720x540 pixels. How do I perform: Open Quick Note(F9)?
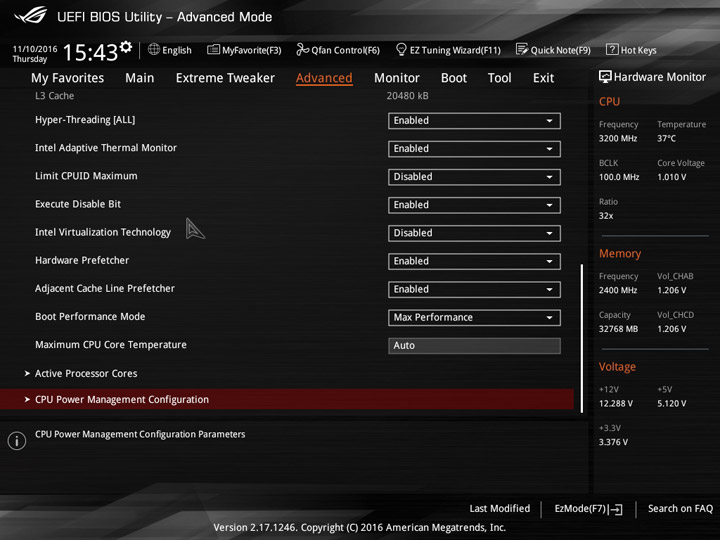[553, 50]
